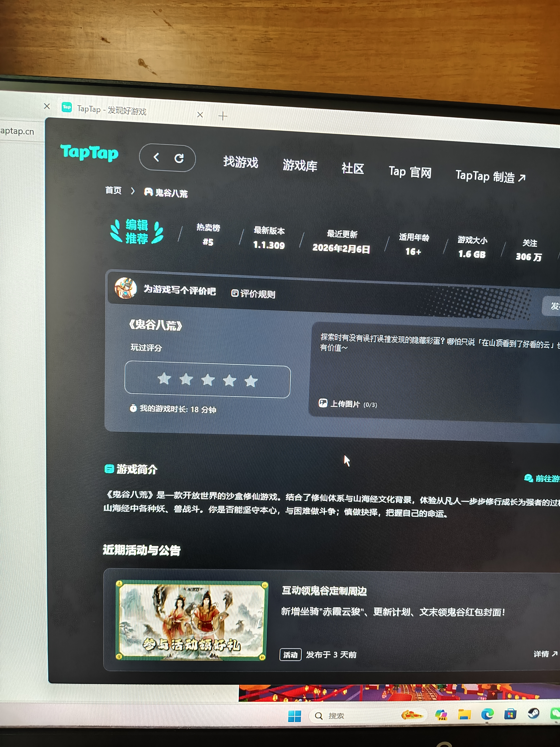Open File Explorer from taskbar
Image resolution: width=560 pixels, height=747 pixels.
click(464, 715)
